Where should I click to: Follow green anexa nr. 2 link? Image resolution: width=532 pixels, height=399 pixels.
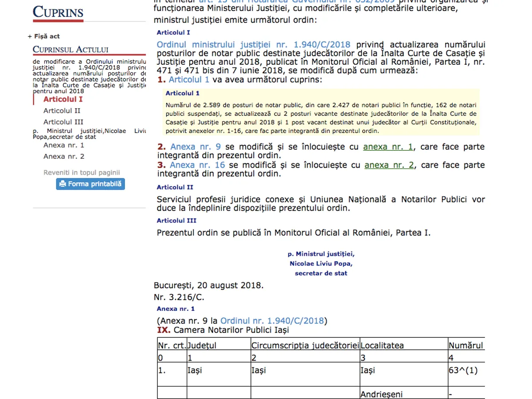(389, 165)
